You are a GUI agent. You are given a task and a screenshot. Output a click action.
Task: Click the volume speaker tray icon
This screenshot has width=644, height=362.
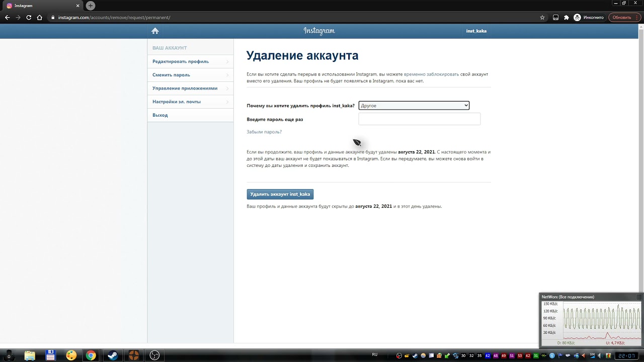[x=600, y=356]
